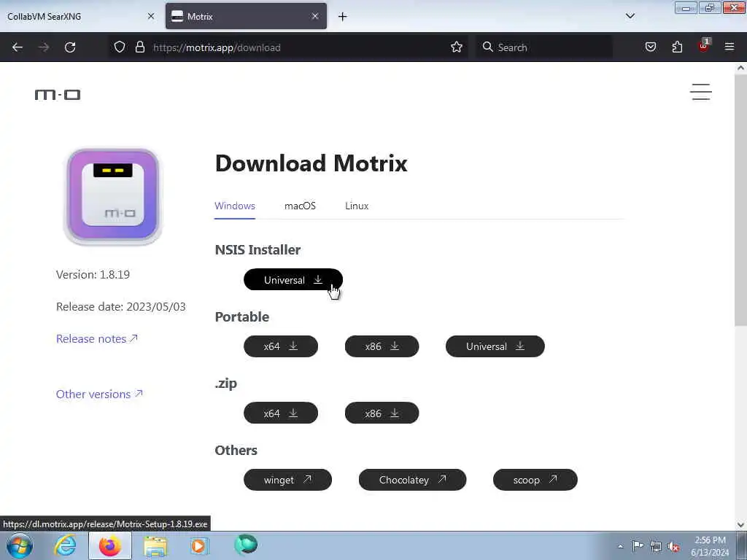Download the .zip x64 package
Image resolution: width=747 pixels, height=560 pixels.
281,413
